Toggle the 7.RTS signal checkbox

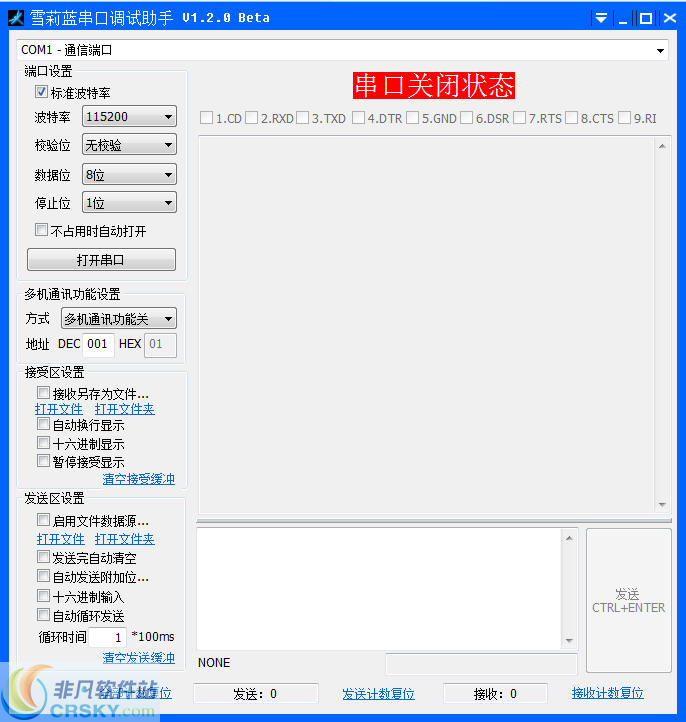pyautogui.click(x=519, y=118)
